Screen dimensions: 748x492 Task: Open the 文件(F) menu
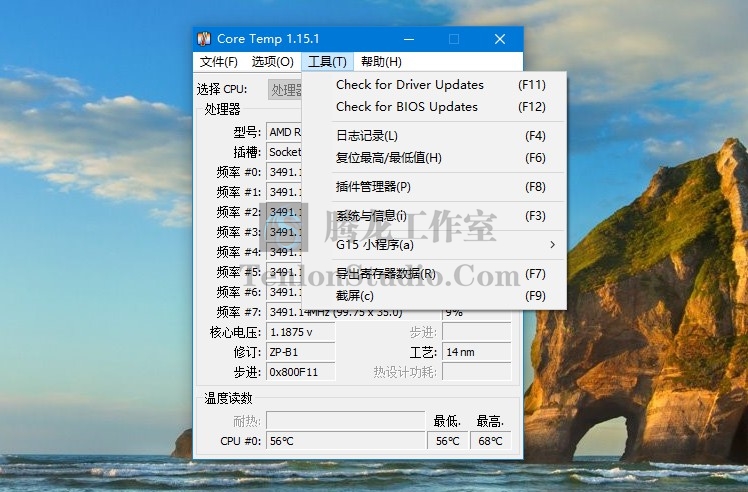tap(218, 62)
